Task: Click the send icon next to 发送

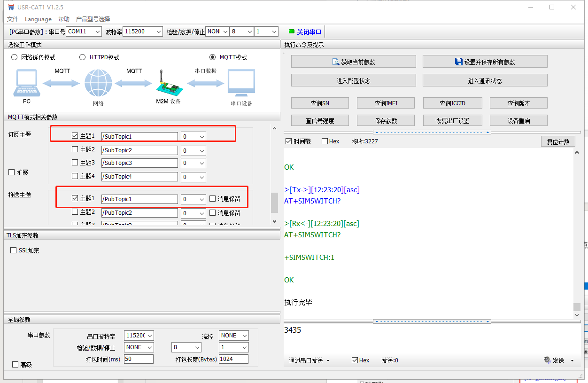Action: (547, 360)
